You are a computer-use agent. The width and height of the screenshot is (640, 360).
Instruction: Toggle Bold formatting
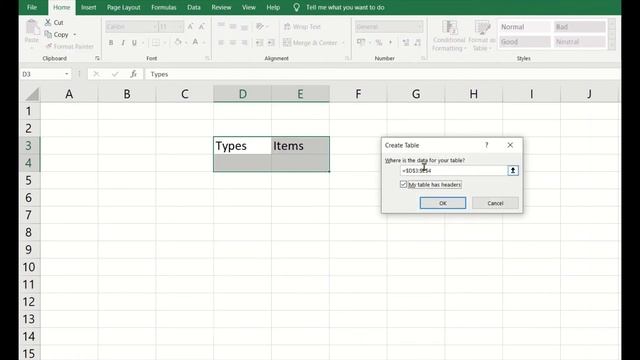[111, 42]
